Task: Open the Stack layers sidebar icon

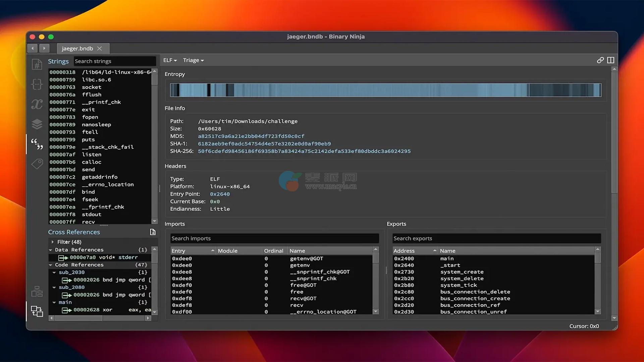Action: point(37,124)
